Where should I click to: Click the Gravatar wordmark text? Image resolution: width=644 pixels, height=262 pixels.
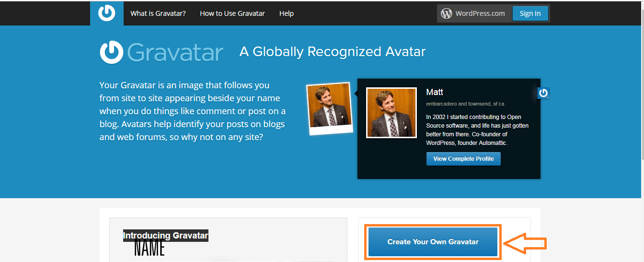[x=175, y=52]
